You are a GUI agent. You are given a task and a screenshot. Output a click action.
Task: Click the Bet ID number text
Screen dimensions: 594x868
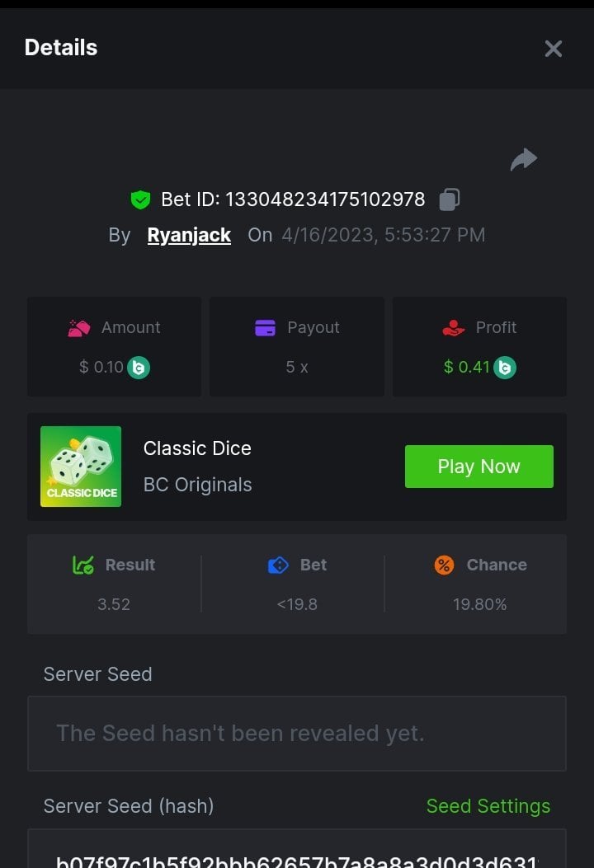click(325, 199)
